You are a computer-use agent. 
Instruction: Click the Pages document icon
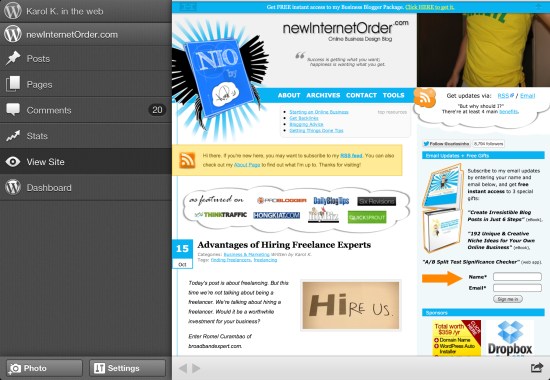tap(13, 84)
